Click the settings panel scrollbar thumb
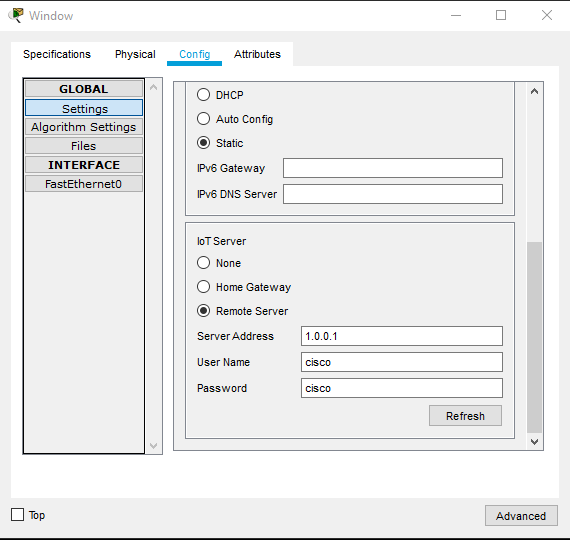Screen dimensions: 570x540 point(534,337)
